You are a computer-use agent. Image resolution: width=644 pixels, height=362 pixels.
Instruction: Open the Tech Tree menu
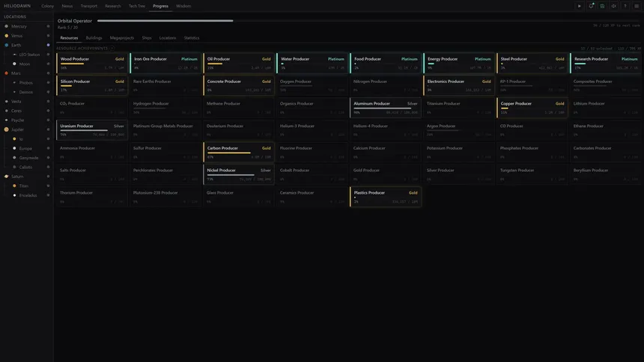point(137,6)
